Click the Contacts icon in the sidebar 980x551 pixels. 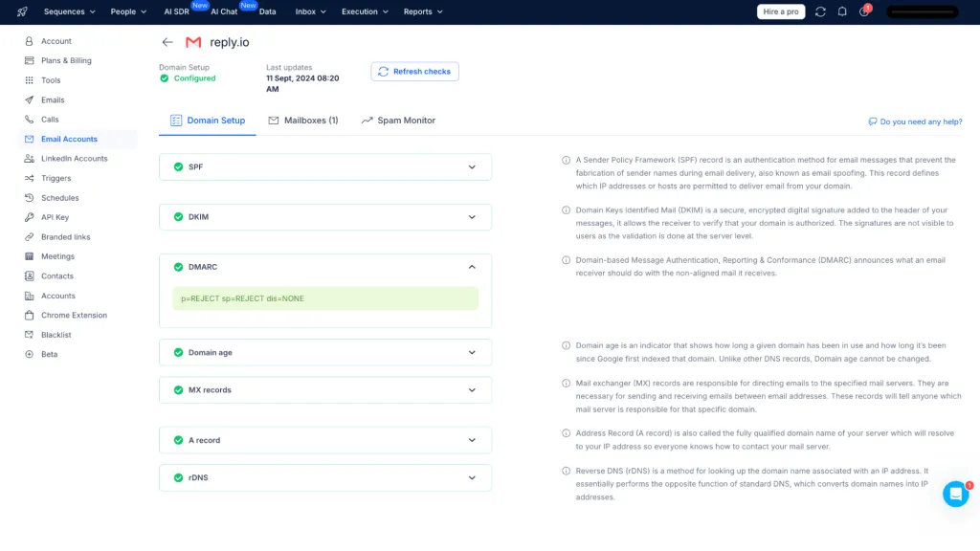point(29,276)
